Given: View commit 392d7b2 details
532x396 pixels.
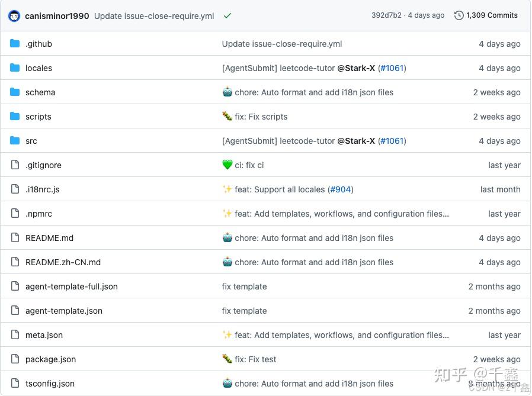Looking at the screenshot, I should [x=385, y=15].
